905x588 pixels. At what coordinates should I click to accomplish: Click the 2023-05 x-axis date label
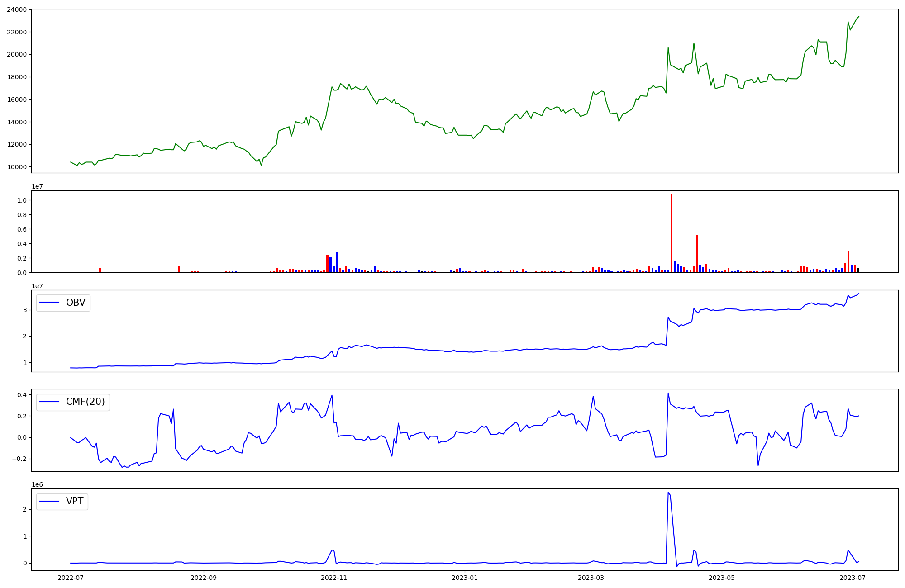721,578
